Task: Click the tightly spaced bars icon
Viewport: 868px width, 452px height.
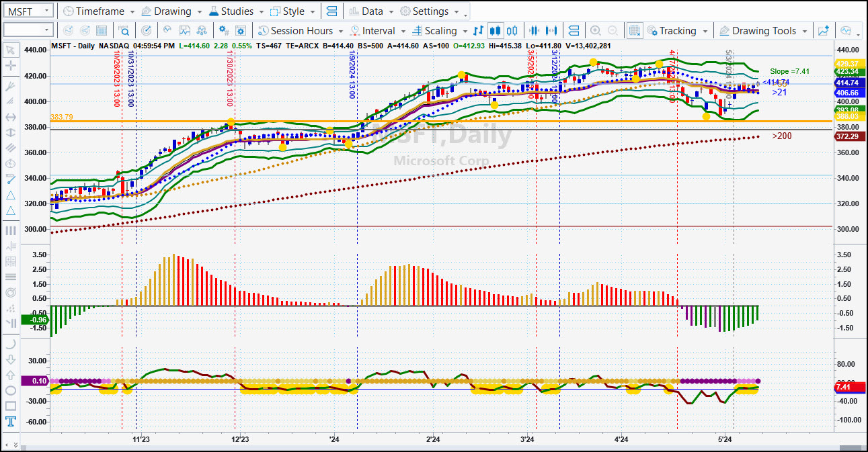Action: pos(535,31)
